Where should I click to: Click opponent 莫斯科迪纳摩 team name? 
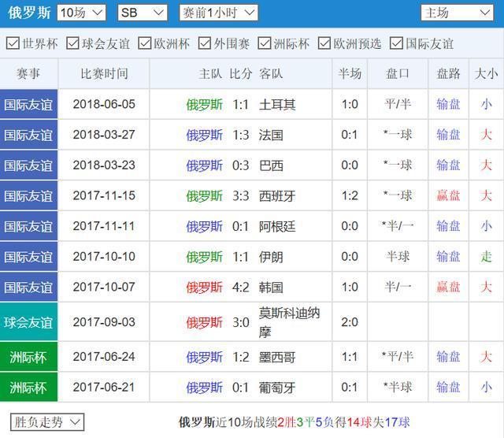pos(289,322)
